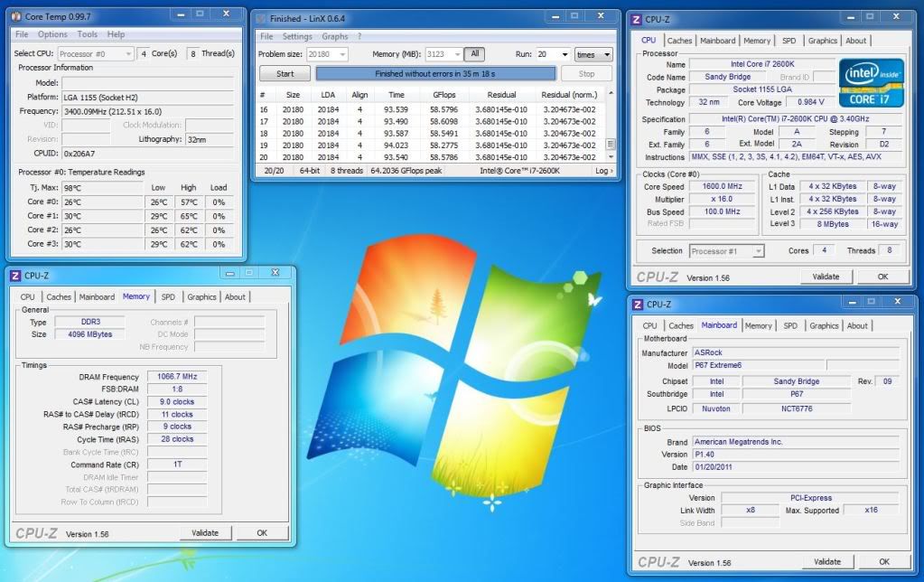
Task: Click the Core Temp thermometer title icon
Action: coord(16,16)
